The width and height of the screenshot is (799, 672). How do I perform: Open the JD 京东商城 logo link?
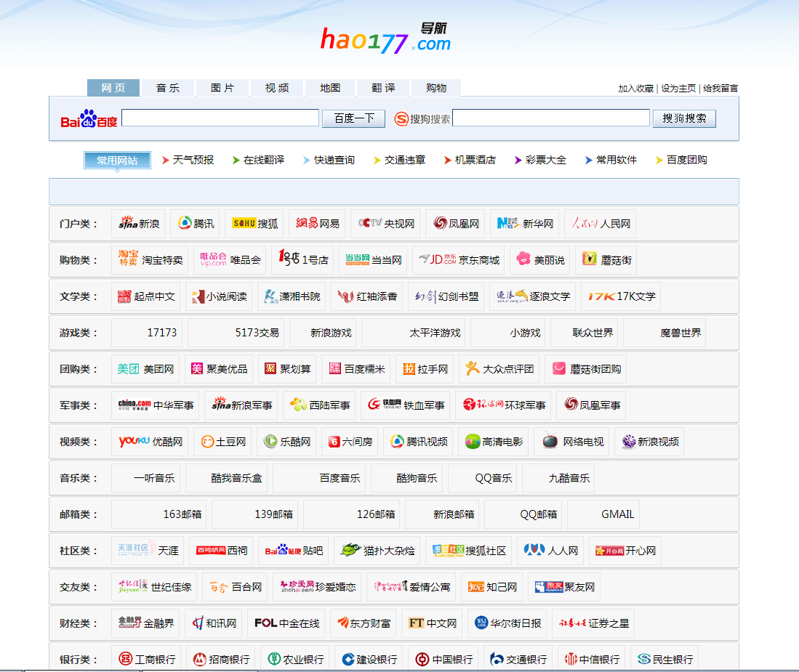point(438,259)
